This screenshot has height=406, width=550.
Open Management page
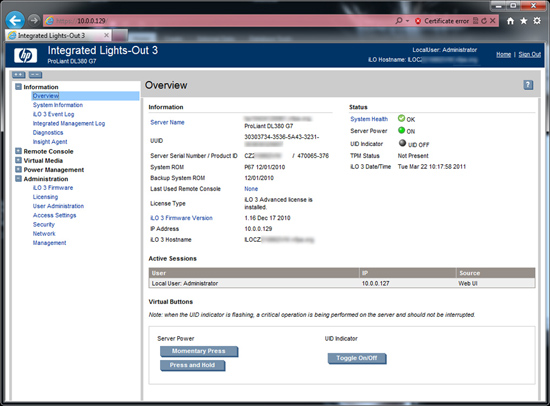tap(49, 242)
